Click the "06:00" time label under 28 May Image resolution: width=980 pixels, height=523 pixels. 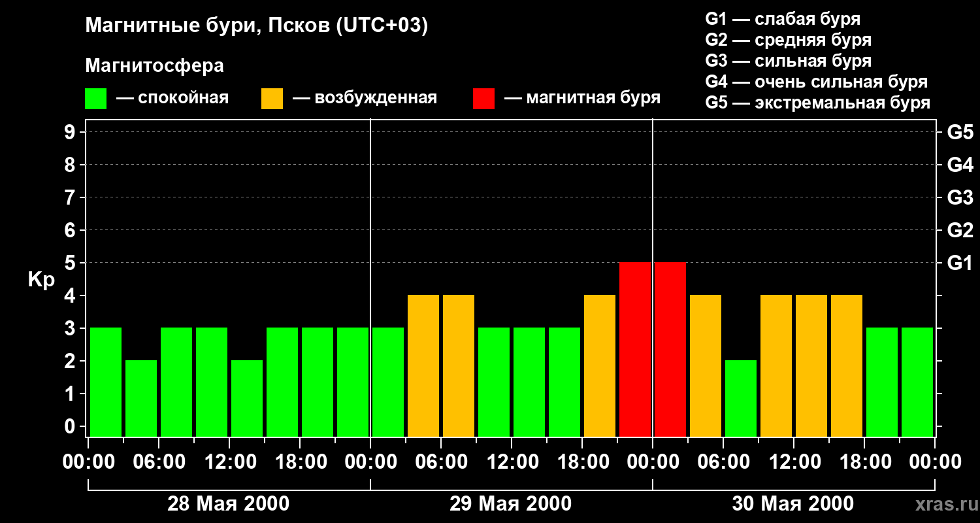click(x=158, y=462)
